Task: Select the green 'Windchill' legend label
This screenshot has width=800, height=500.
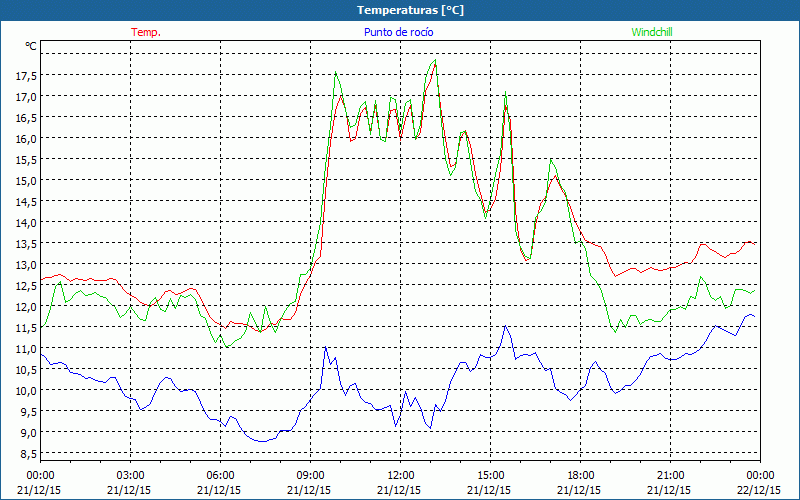Action: pyautogui.click(x=652, y=32)
